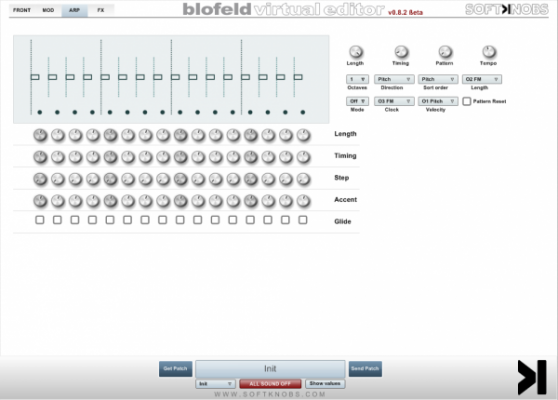Click the Init patch name field
558x400 pixels.
coord(270,369)
